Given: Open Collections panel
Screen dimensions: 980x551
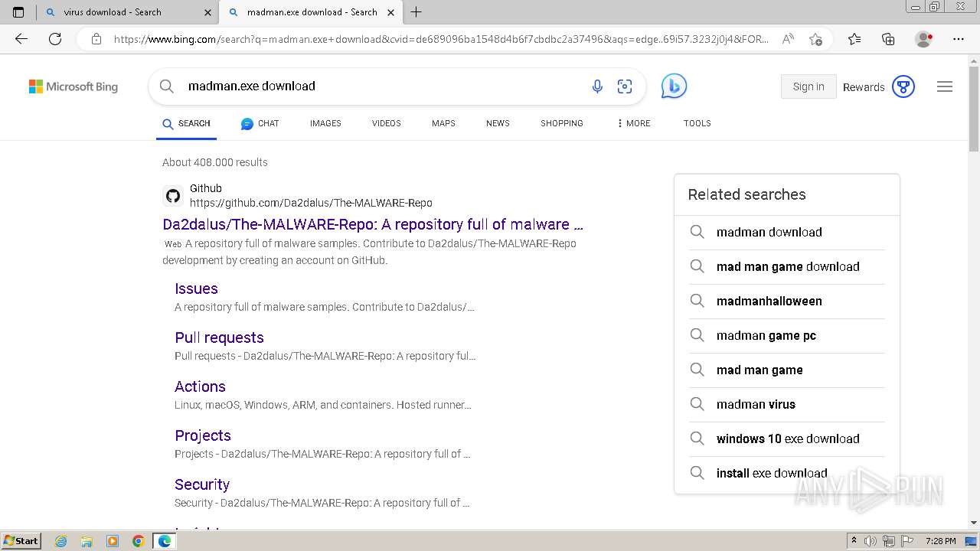Looking at the screenshot, I should pyautogui.click(x=888, y=39).
